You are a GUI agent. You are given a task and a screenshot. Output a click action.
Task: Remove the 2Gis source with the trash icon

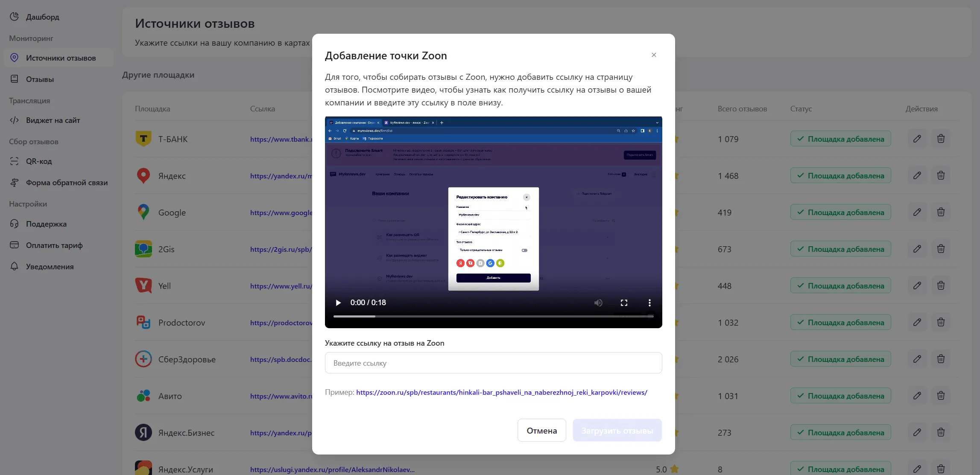941,249
